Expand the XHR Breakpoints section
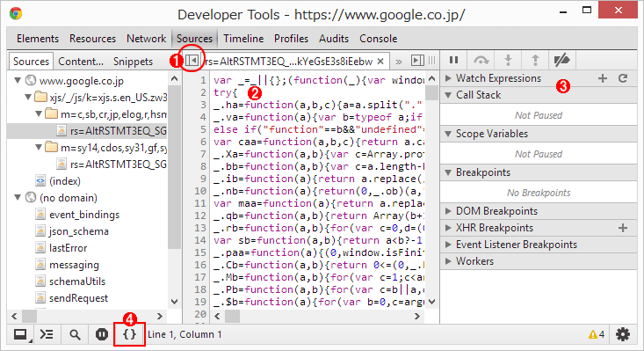 tap(448, 228)
